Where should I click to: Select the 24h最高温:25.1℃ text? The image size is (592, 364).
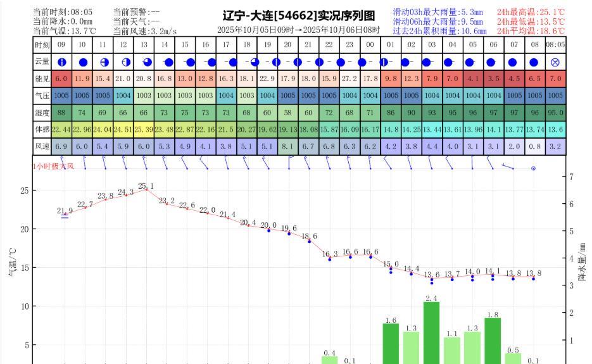click(531, 12)
